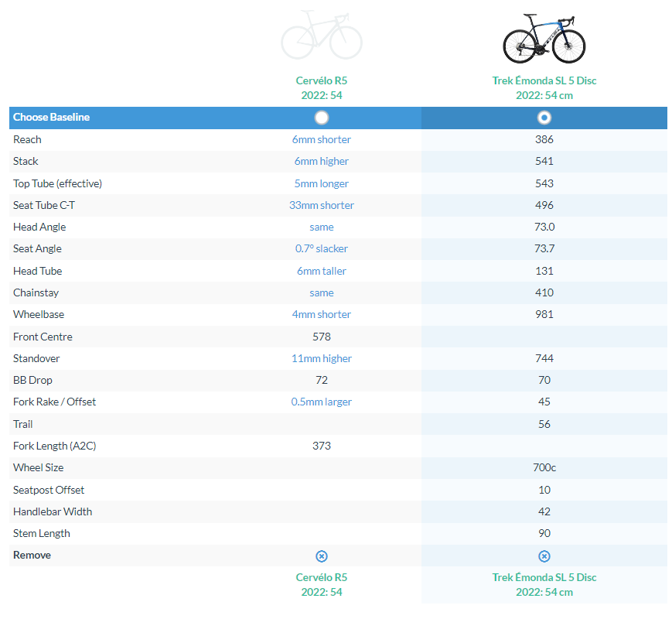Select the Chainstay row label
The width and height of the screenshot is (672, 619).
pyautogui.click(x=36, y=293)
